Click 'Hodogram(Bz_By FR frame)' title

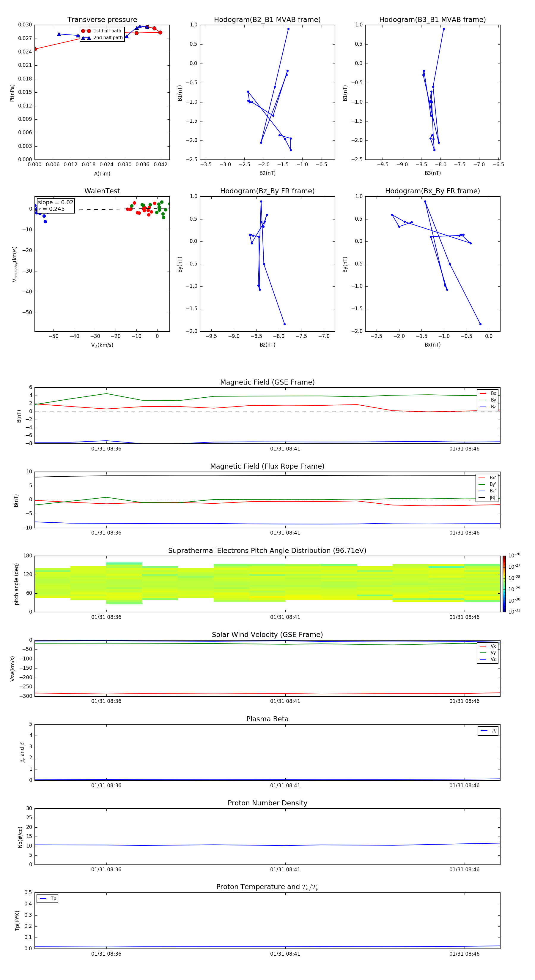tap(267, 191)
